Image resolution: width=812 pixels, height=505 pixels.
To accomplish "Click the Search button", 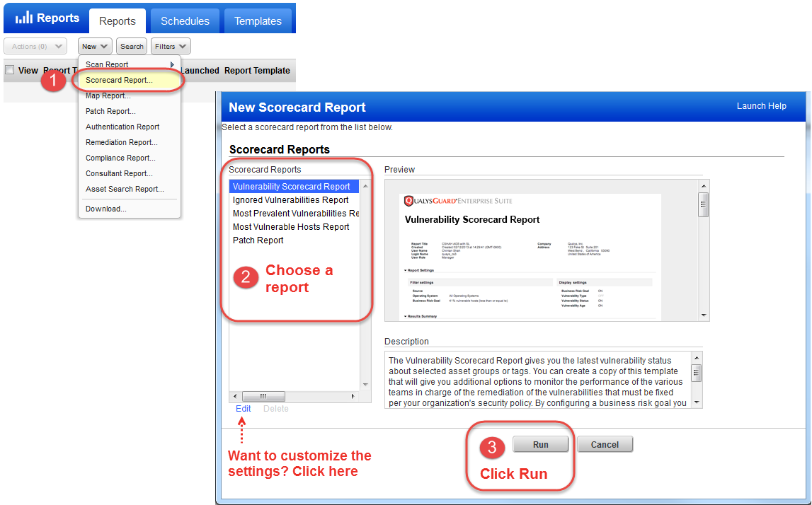I will (132, 47).
